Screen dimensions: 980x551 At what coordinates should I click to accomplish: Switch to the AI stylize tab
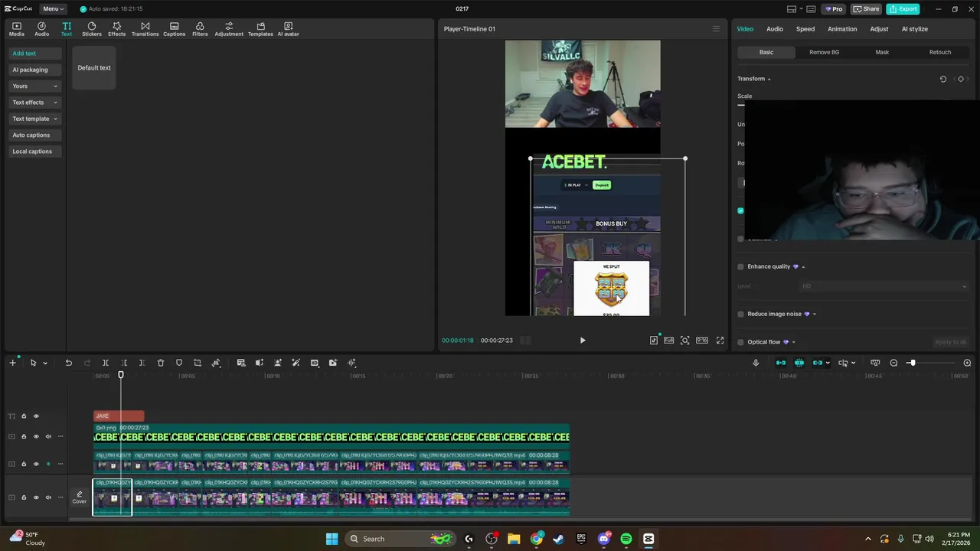(915, 29)
